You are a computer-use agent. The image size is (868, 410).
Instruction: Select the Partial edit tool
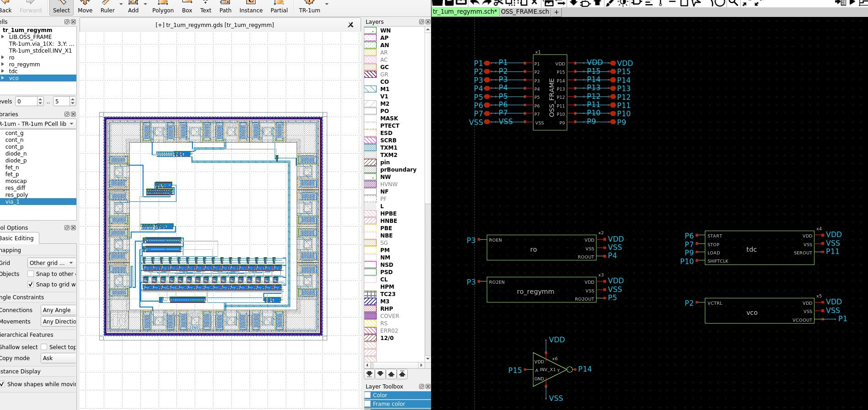(279, 7)
